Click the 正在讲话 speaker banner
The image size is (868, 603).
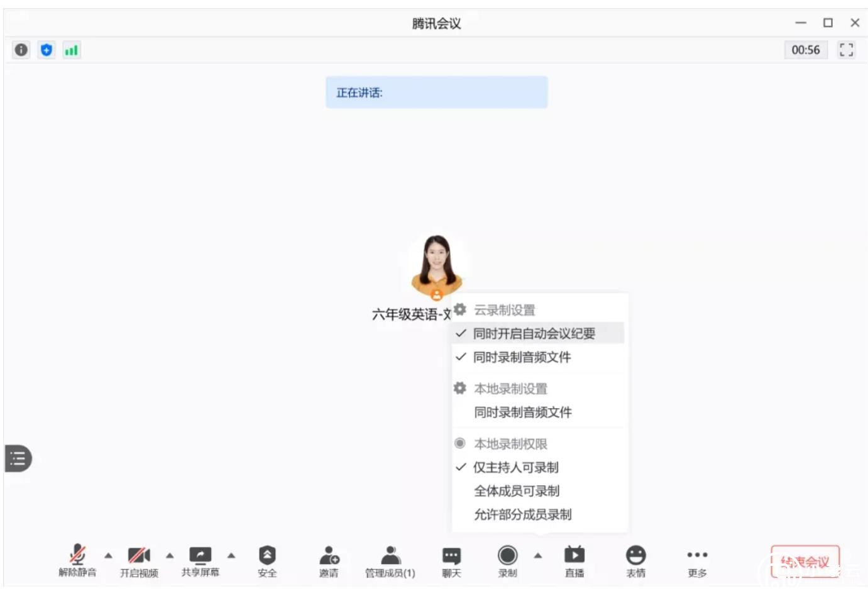(437, 92)
